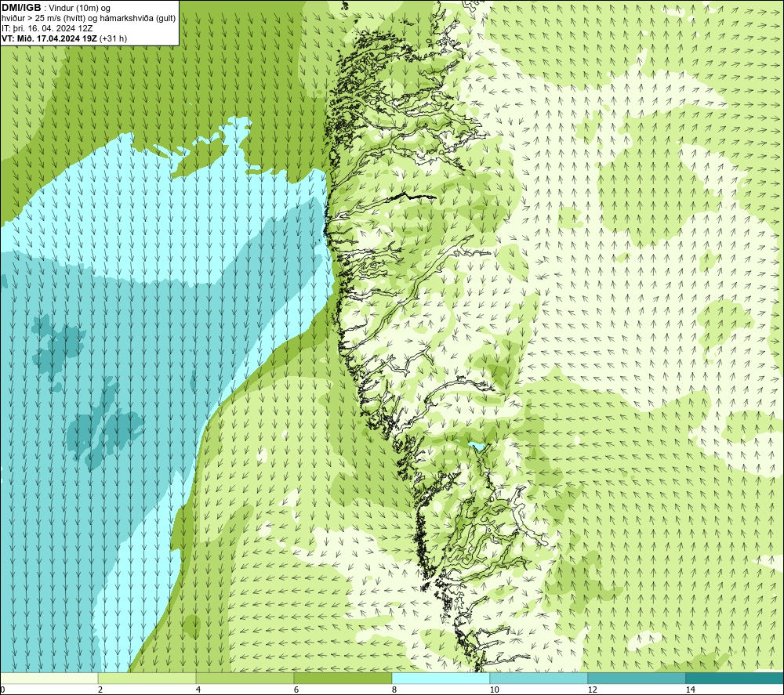Click the legend label "0"
784x695 pixels.
pyautogui.click(x=2, y=690)
